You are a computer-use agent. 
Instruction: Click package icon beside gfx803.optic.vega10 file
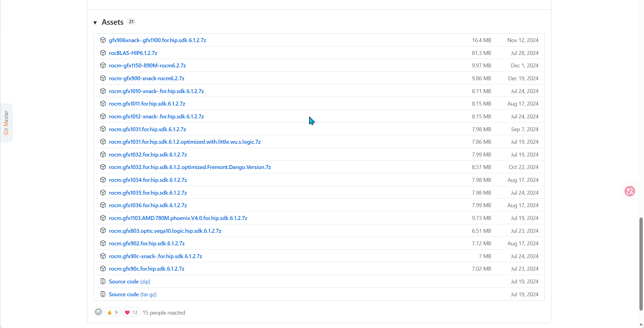(103, 231)
